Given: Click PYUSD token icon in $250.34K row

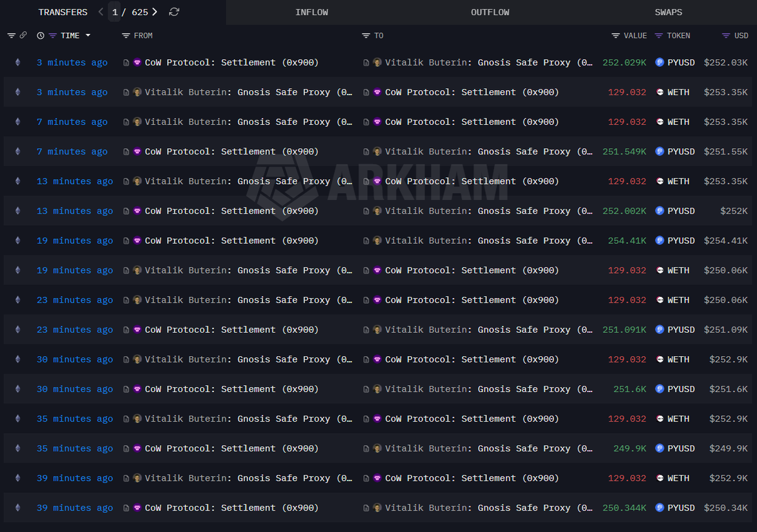Looking at the screenshot, I should pyautogui.click(x=660, y=508).
